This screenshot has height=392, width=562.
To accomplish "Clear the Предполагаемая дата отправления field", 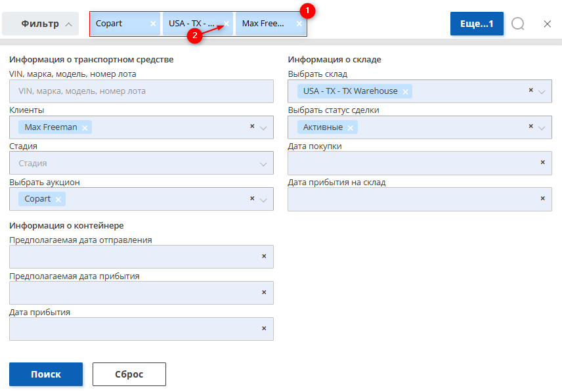I will pos(264,256).
